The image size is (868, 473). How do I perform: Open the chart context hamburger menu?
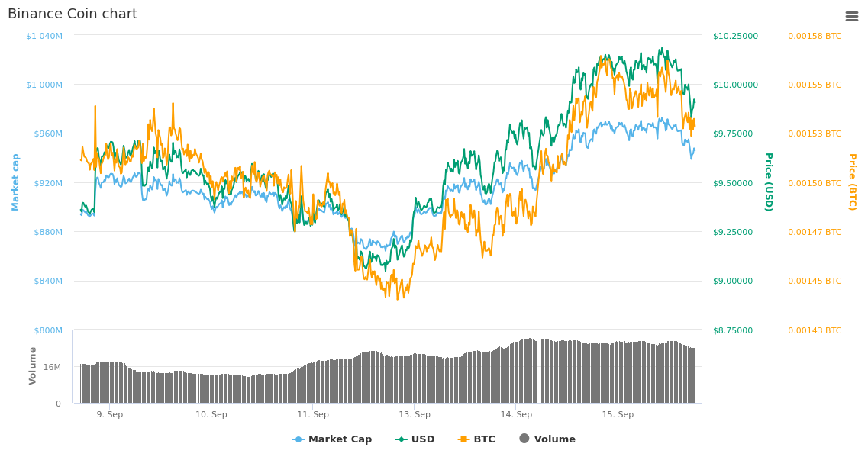pyautogui.click(x=851, y=17)
